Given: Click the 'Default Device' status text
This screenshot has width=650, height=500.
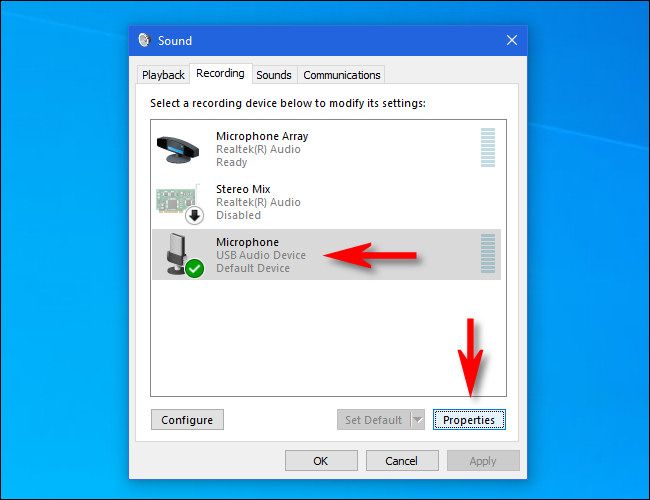Looking at the screenshot, I should 253,268.
